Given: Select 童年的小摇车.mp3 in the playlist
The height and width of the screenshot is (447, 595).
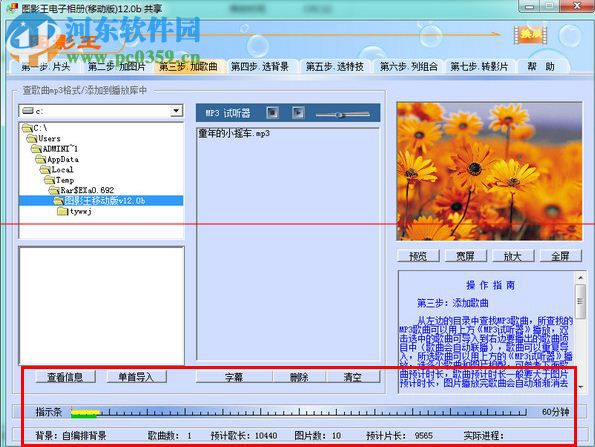Looking at the screenshot, I should pos(234,134).
